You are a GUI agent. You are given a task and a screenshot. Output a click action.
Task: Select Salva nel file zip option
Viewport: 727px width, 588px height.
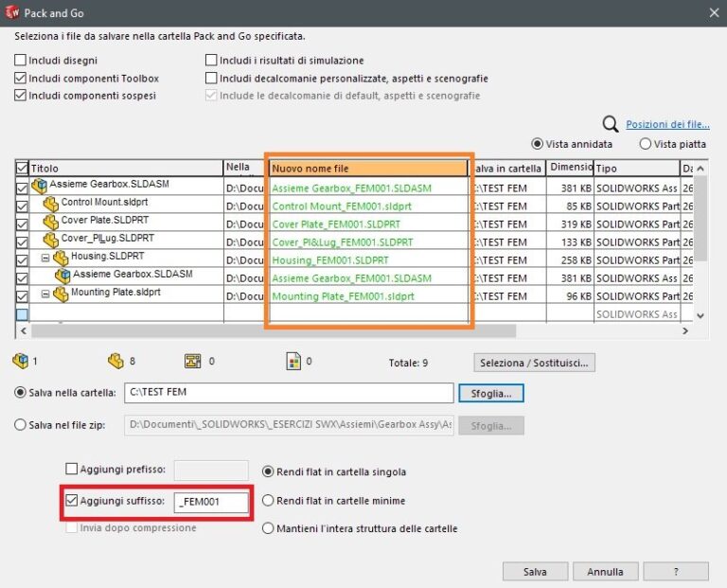point(20,425)
